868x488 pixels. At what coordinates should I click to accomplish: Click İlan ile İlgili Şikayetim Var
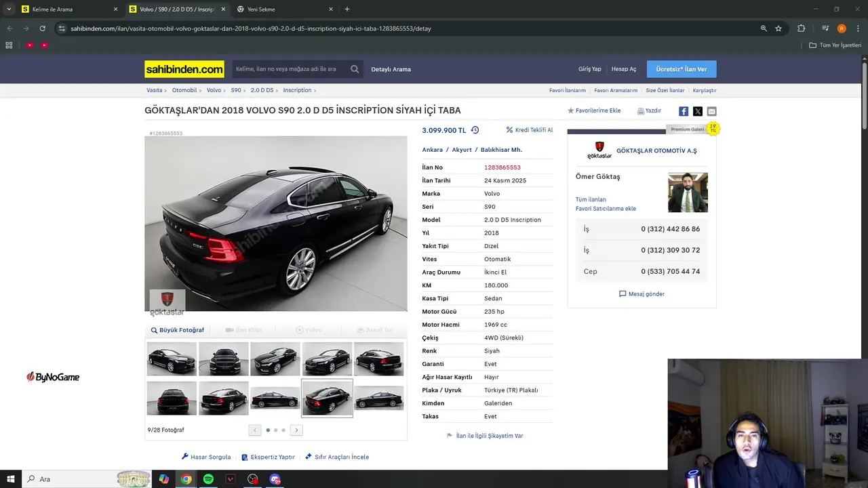tap(485, 436)
